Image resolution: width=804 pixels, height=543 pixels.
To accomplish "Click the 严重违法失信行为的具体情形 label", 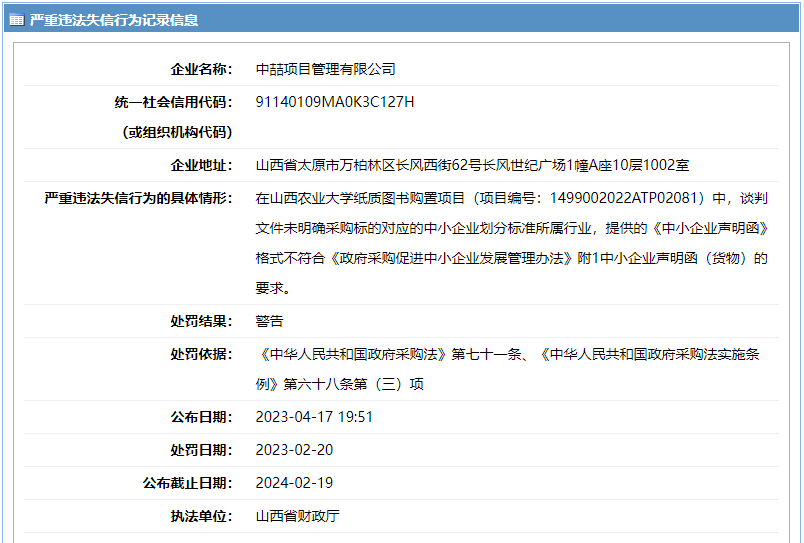I will pyautogui.click(x=138, y=198).
